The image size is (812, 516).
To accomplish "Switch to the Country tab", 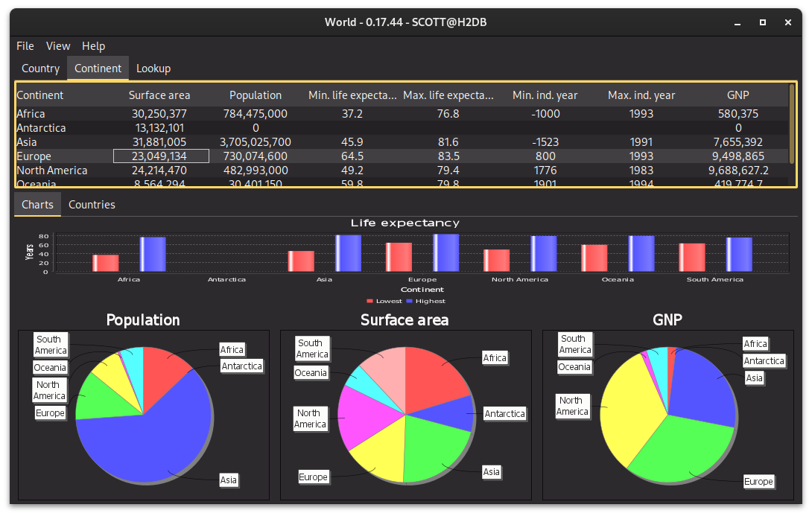I will click(x=40, y=69).
